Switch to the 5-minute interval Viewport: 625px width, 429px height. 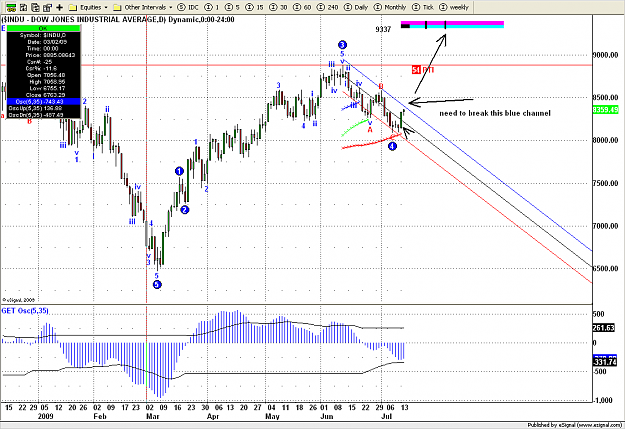pyautogui.click(x=232, y=7)
